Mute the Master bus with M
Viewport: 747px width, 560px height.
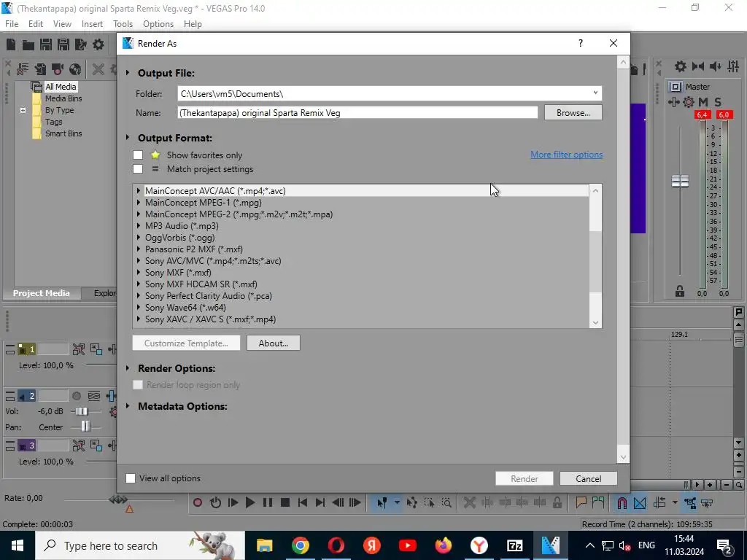(703, 102)
